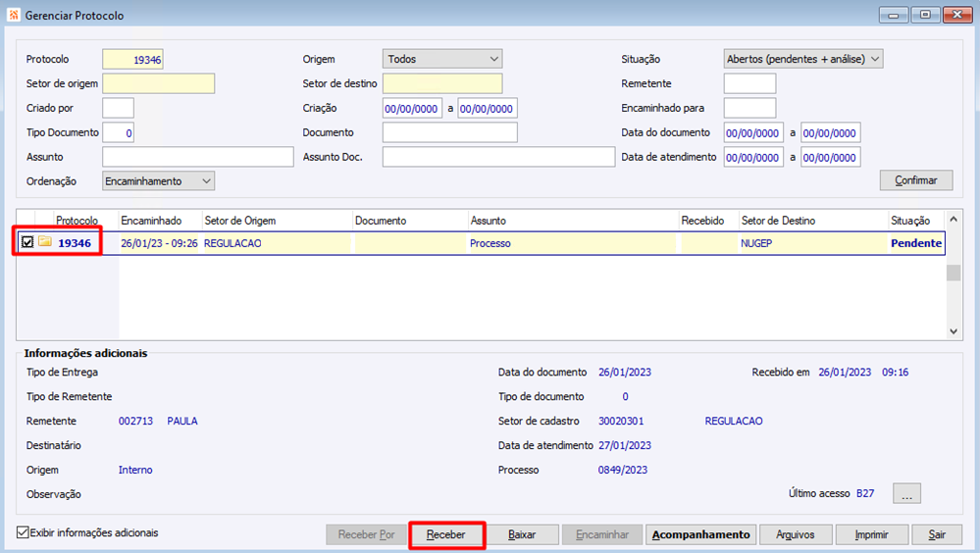Minimize the Gerenciar Protocolo window
The height and width of the screenshot is (553, 980).
click(x=894, y=15)
